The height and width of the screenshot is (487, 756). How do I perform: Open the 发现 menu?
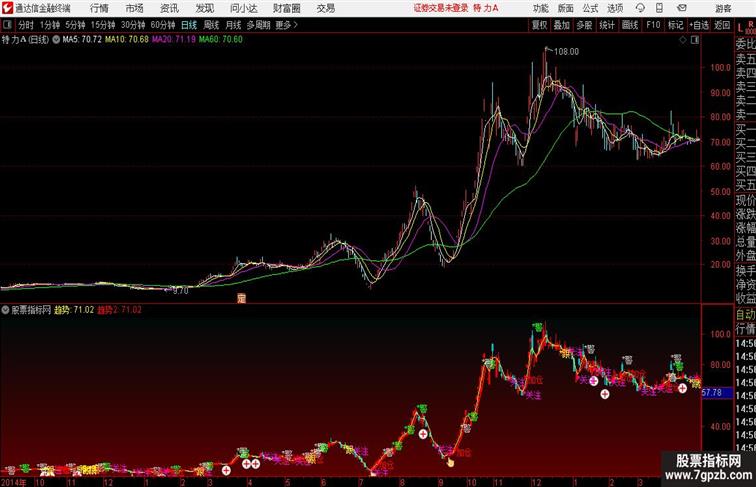204,8
